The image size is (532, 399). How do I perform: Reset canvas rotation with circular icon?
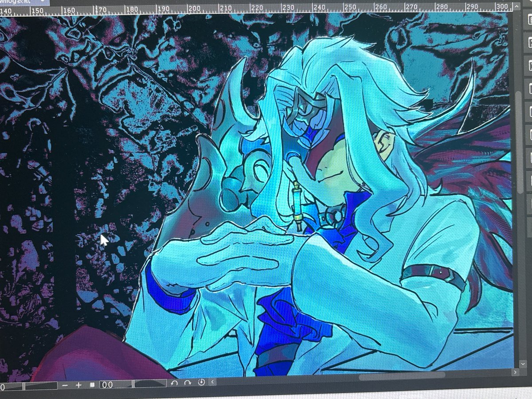[202, 382]
